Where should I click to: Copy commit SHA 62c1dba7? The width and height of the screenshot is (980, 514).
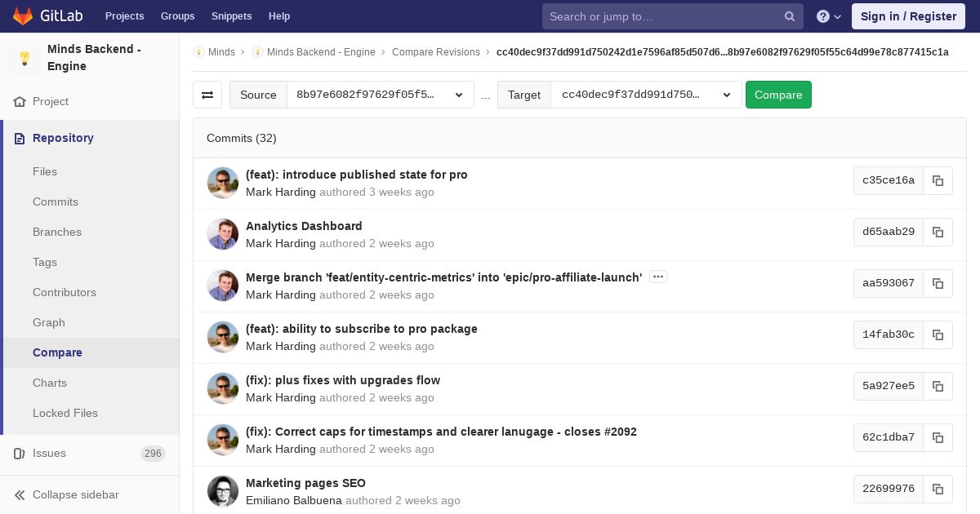(938, 437)
